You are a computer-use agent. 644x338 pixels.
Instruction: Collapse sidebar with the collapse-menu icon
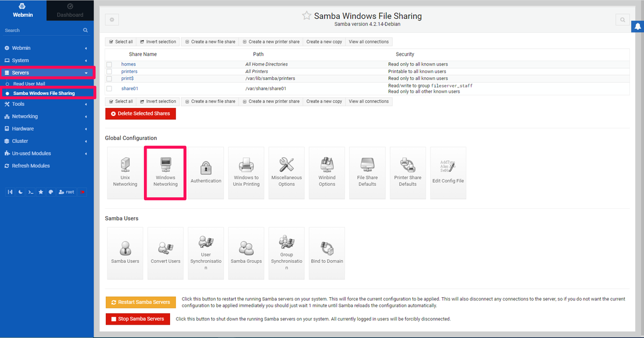(10, 192)
